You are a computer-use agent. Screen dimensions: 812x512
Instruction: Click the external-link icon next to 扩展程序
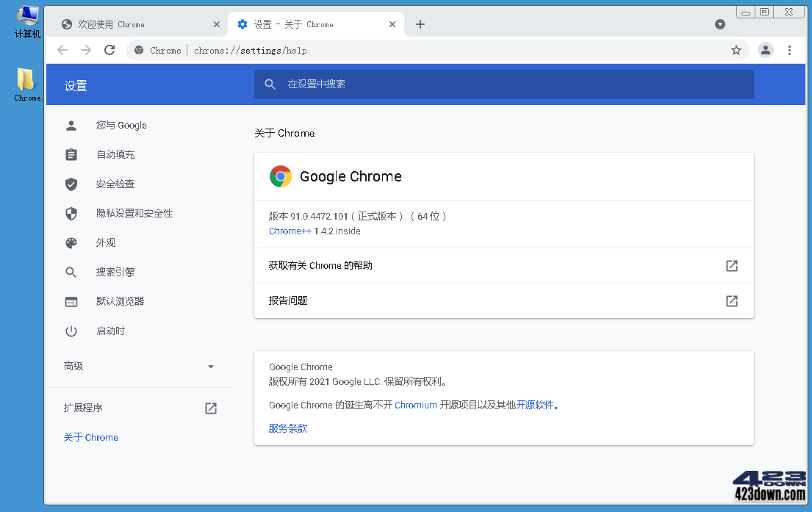tap(211, 408)
